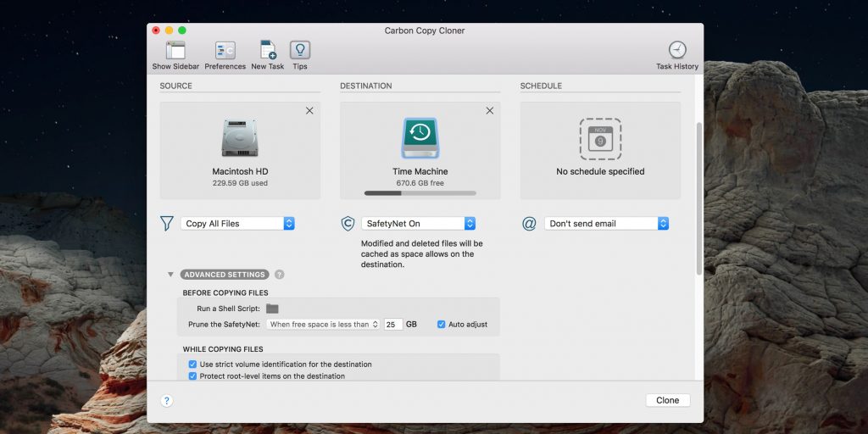Click the Time Machine destination drive icon
868x434 pixels.
click(x=420, y=138)
